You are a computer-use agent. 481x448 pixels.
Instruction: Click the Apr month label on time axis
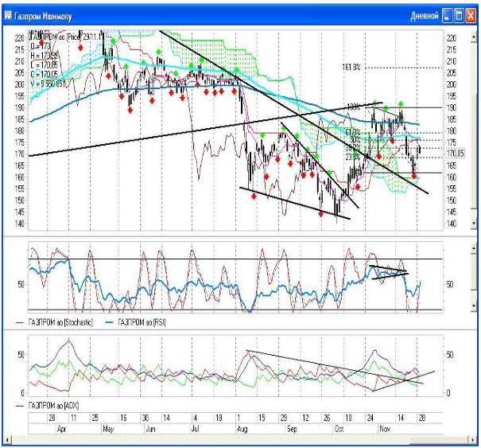61,429
